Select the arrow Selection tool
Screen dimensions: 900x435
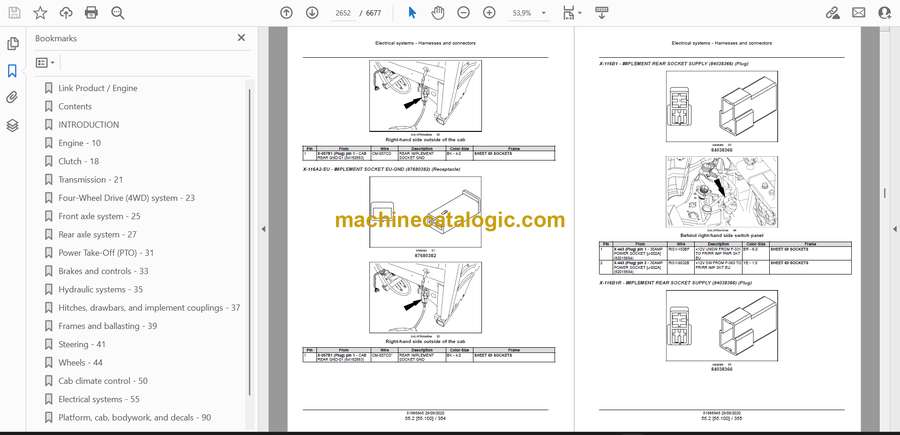(412, 13)
